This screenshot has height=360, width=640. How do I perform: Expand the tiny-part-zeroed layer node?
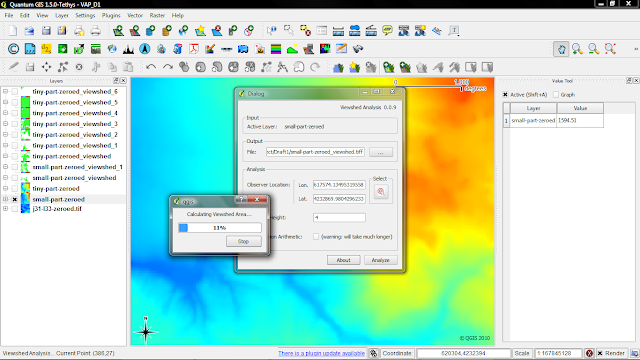[5, 189]
